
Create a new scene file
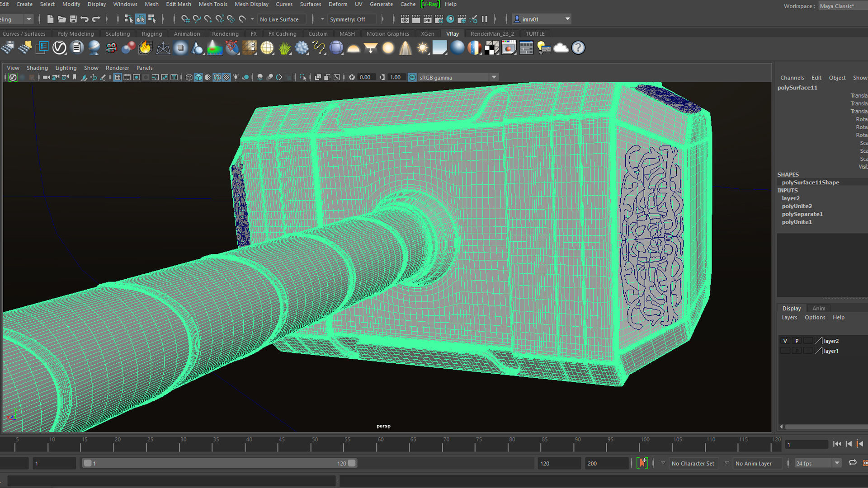(50, 19)
